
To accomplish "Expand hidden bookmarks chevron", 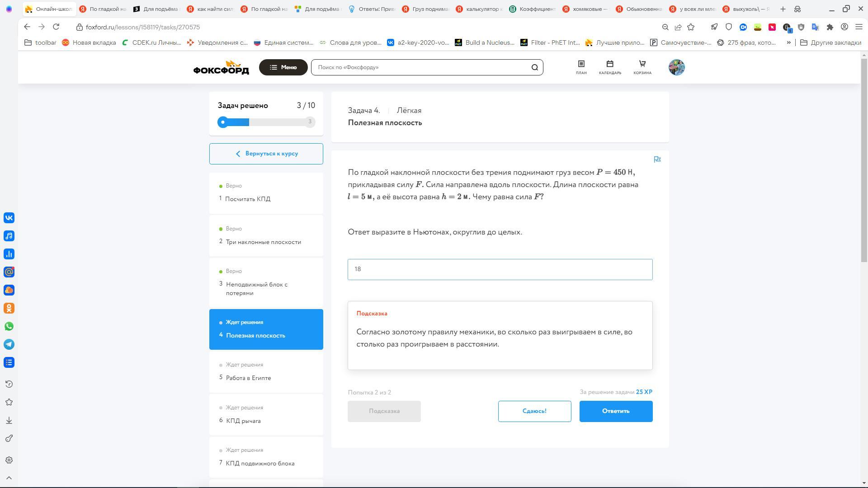I will 788,42.
